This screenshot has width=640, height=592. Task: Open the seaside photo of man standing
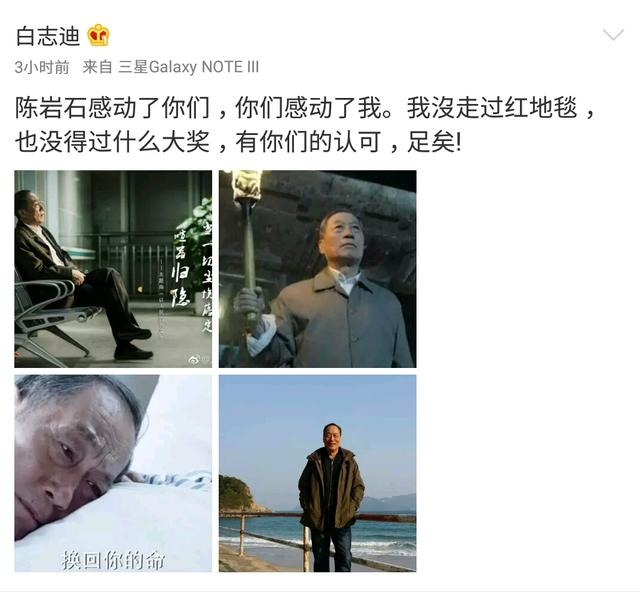coord(318,473)
